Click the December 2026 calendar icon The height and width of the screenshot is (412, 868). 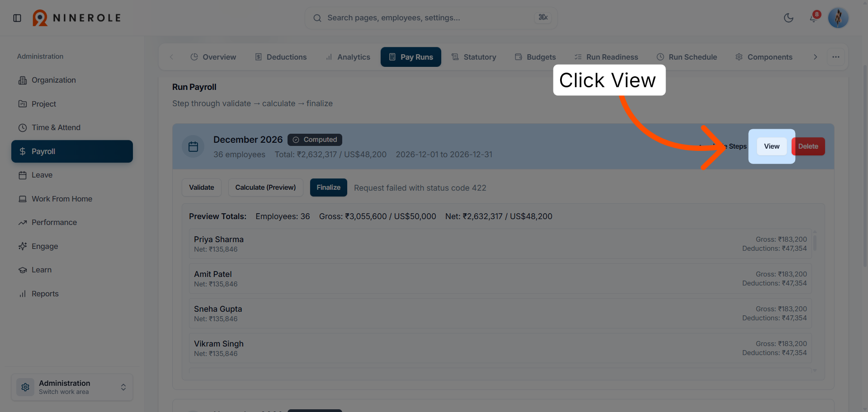pyautogui.click(x=193, y=147)
